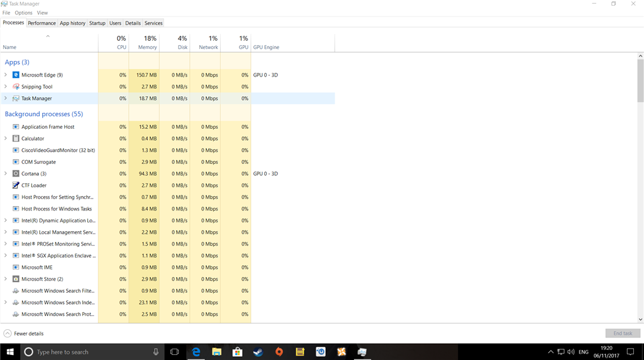The image size is (644, 360).
Task: Sort by the CPU column header
Action: click(x=114, y=43)
